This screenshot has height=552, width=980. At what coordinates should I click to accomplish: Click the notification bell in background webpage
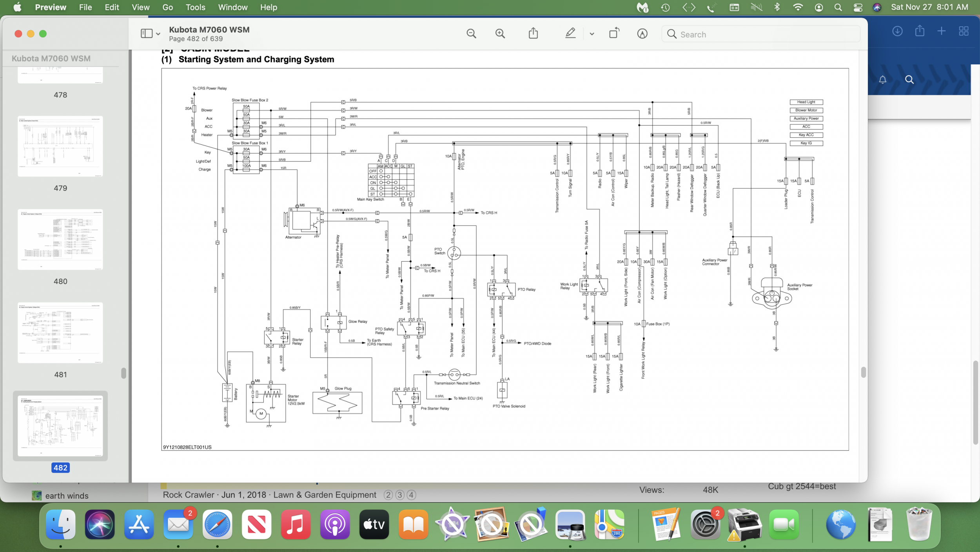click(x=882, y=80)
